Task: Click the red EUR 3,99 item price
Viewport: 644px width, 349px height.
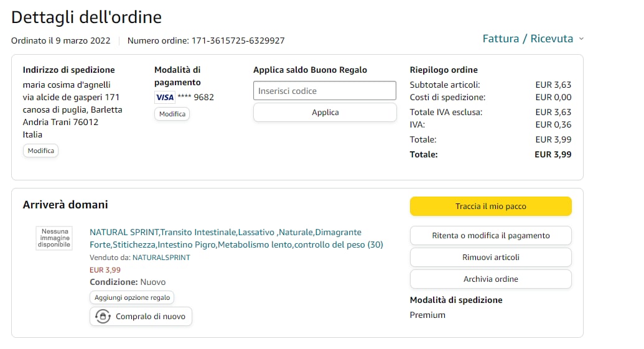Action: tap(105, 270)
